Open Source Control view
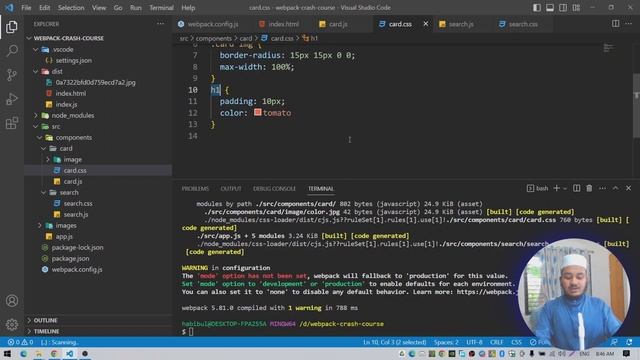The height and width of the screenshot is (360, 640). tap(12, 75)
